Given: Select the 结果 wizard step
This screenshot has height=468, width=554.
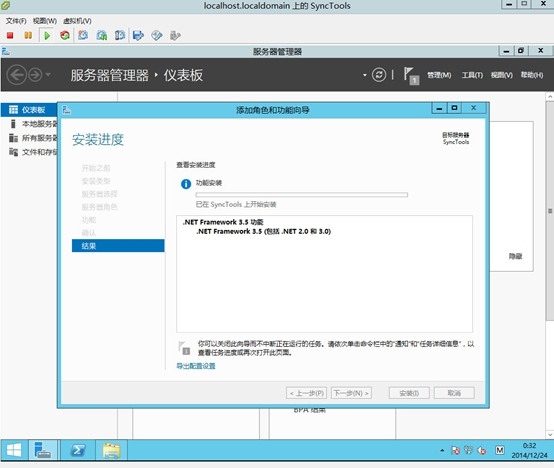Looking at the screenshot, I should 118,246.
